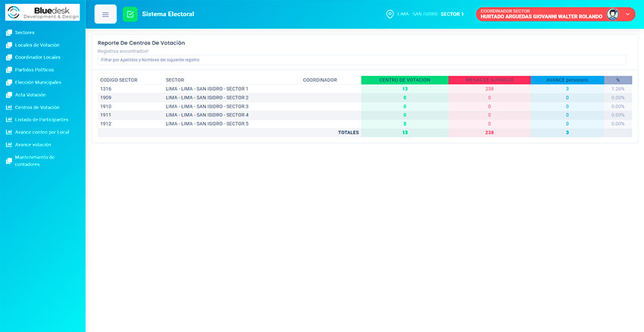The width and height of the screenshot is (644, 332).
Task: Open Locales de Votación menu item
Action: tap(37, 45)
